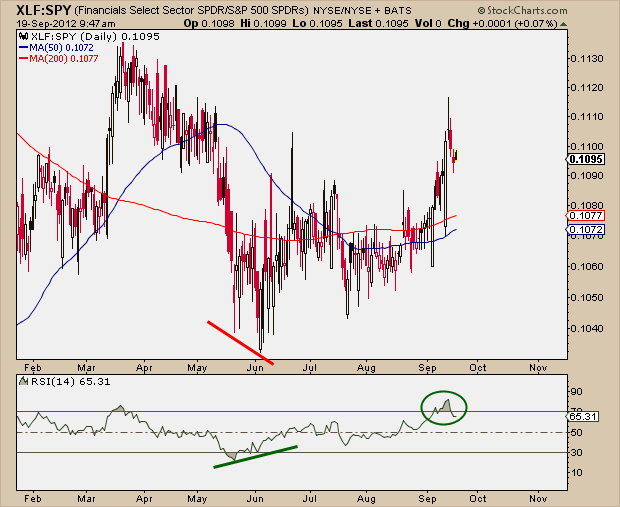Click the Feb label on RSI panel axis
The height and width of the screenshot is (507, 620).
point(32,499)
